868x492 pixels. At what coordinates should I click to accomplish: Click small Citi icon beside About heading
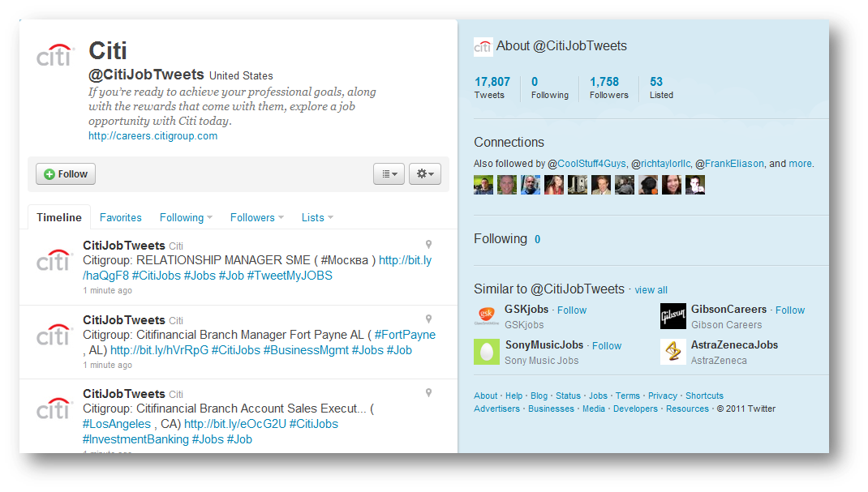point(483,47)
